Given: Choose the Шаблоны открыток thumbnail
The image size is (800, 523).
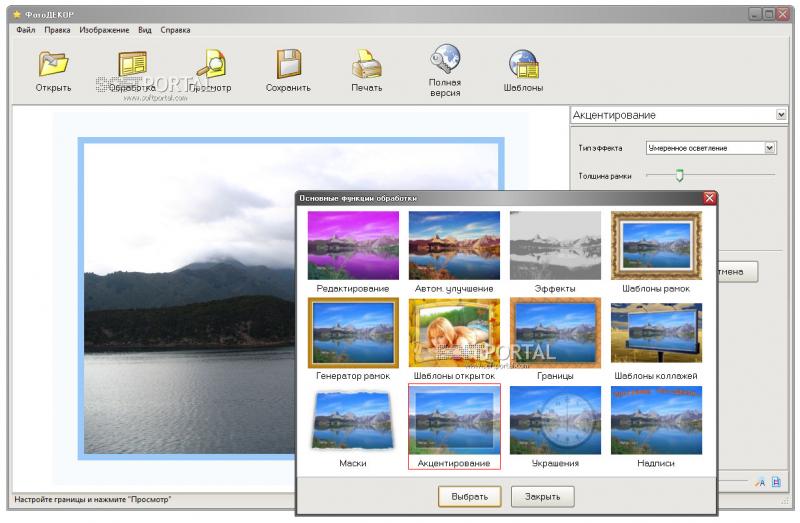Looking at the screenshot, I should coord(454,333).
